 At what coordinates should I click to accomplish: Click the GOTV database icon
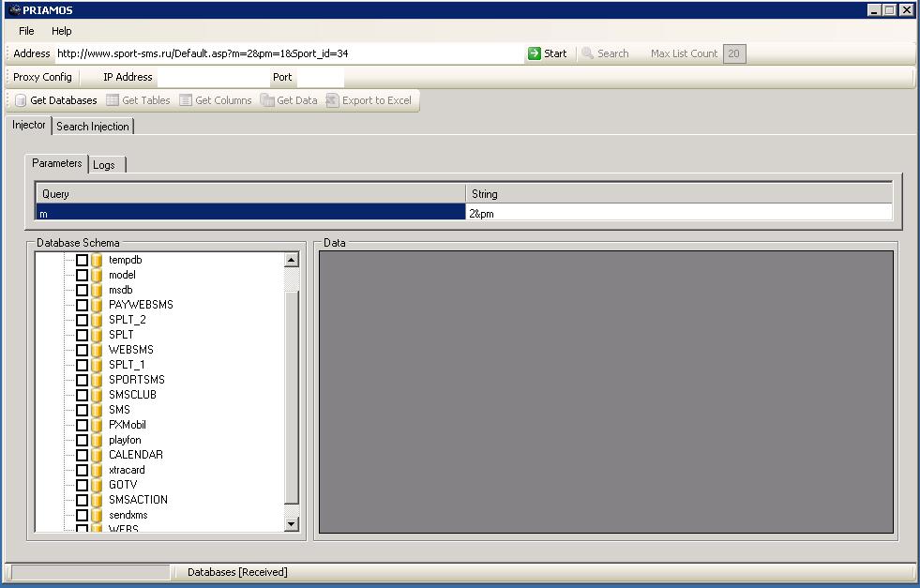click(x=97, y=485)
